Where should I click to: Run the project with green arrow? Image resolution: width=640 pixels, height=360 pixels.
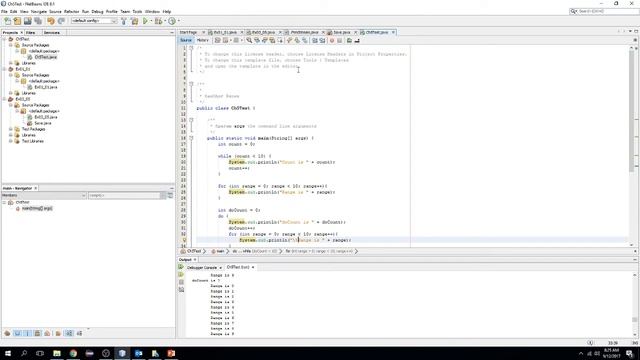click(145, 21)
